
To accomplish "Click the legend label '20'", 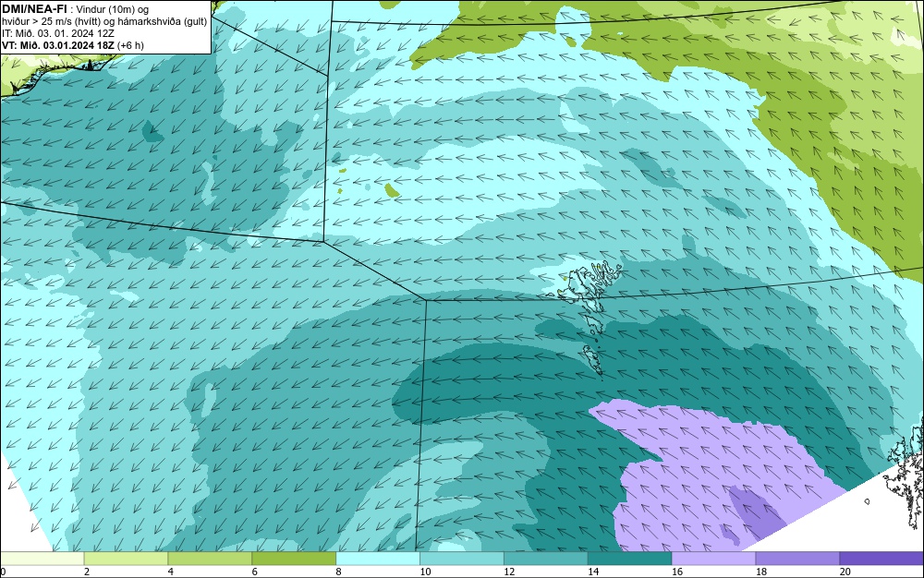I will tap(845, 572).
